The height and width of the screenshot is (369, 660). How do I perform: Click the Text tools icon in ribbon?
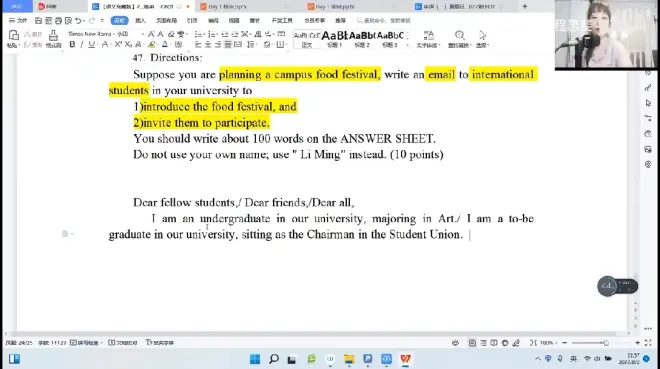tap(428, 35)
